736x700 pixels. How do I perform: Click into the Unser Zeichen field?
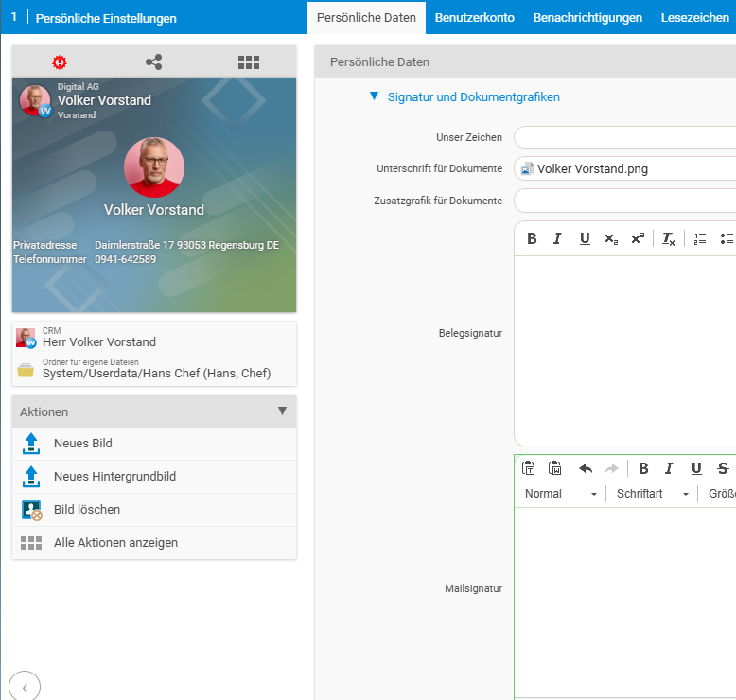pos(624,137)
